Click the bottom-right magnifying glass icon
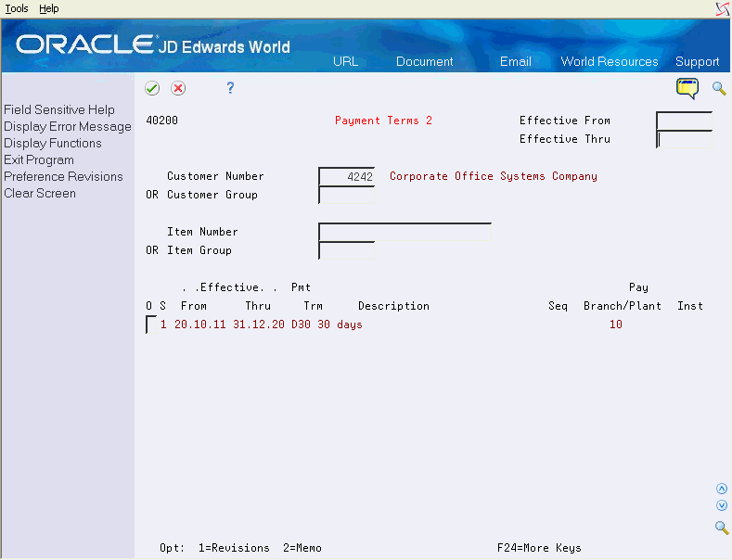 [x=722, y=528]
